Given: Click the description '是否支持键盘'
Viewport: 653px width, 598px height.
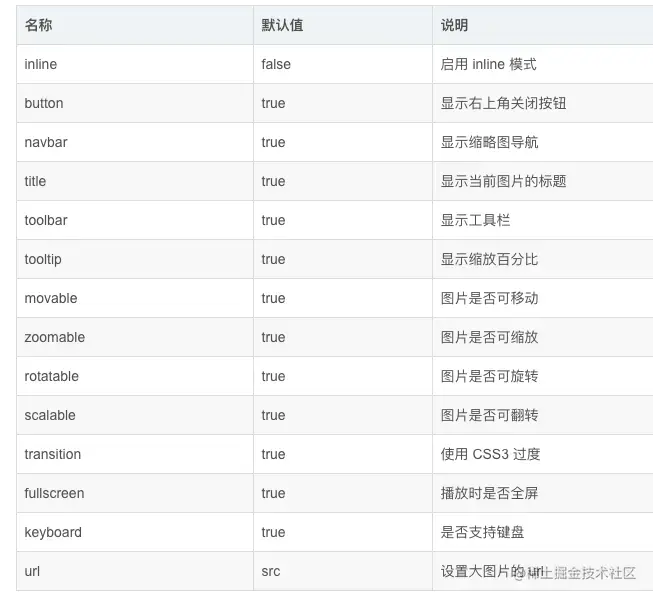Looking at the screenshot, I should (x=482, y=533).
